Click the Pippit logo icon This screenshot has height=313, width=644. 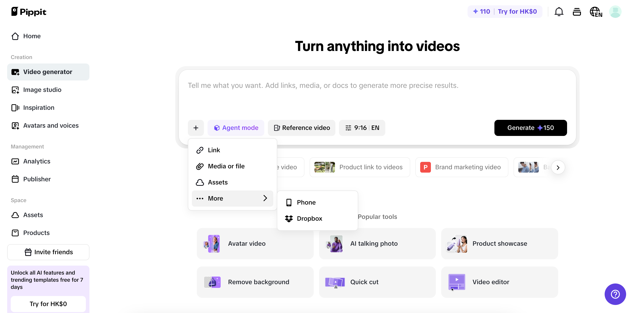point(15,11)
